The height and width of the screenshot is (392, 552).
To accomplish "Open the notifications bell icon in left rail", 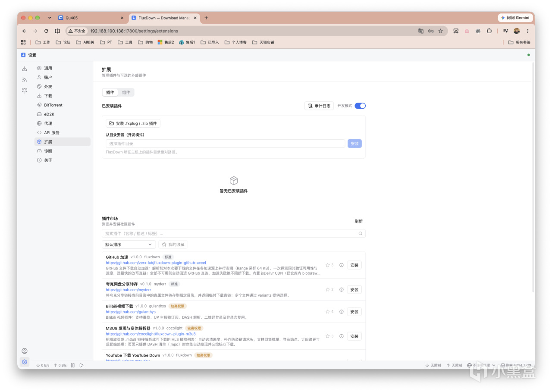I will tap(25, 91).
